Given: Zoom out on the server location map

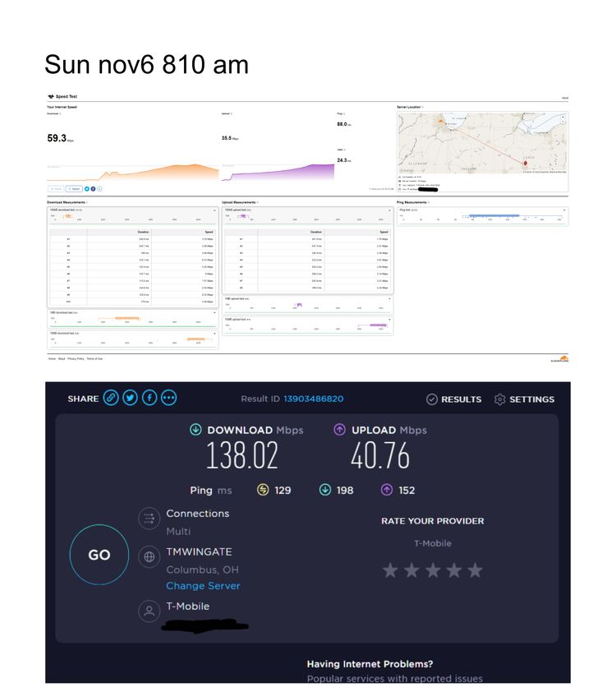Looking at the screenshot, I should click(x=563, y=122).
